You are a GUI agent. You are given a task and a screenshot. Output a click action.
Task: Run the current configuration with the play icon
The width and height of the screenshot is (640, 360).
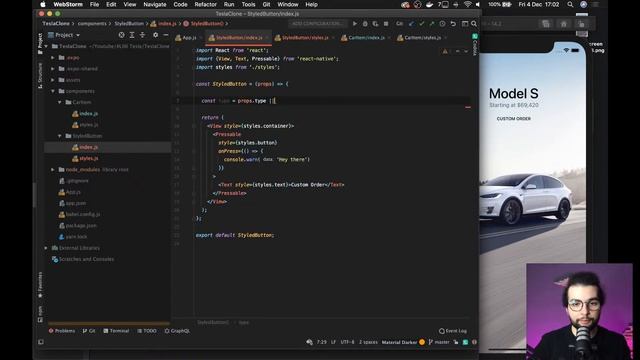[354, 24]
